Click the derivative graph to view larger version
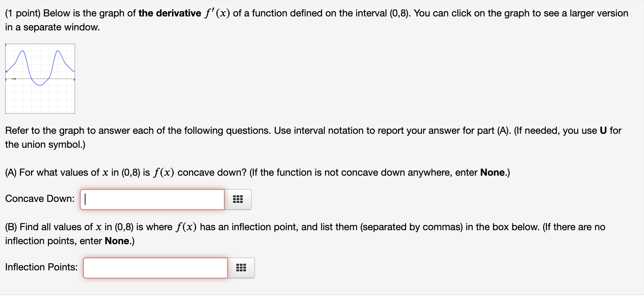This screenshot has height=299, width=644. tap(40, 78)
